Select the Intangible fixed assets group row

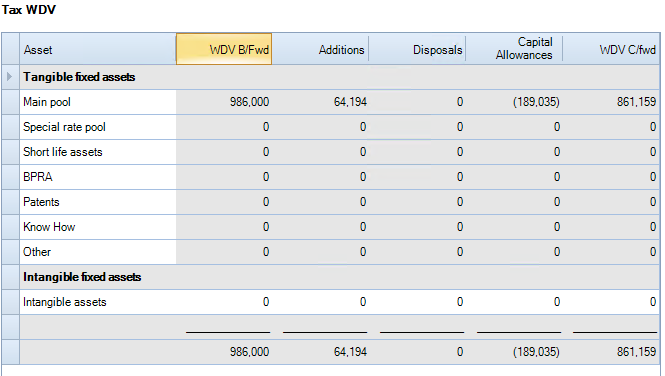339,277
